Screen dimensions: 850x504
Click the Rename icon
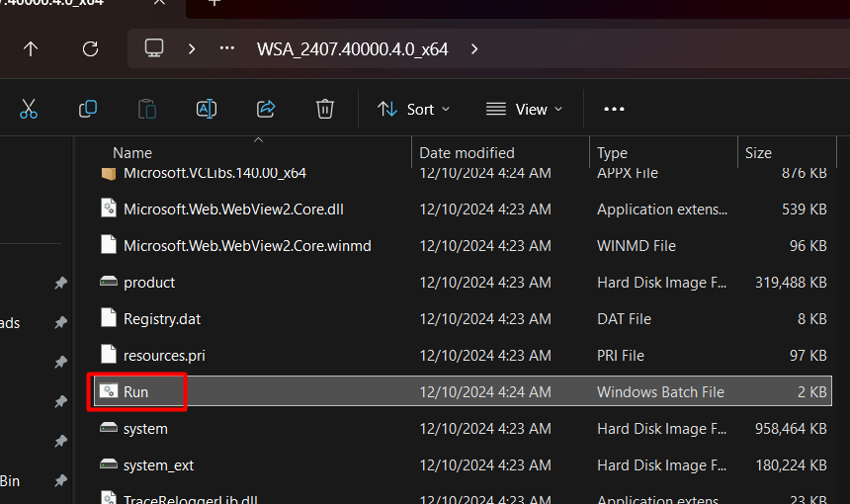(x=207, y=109)
